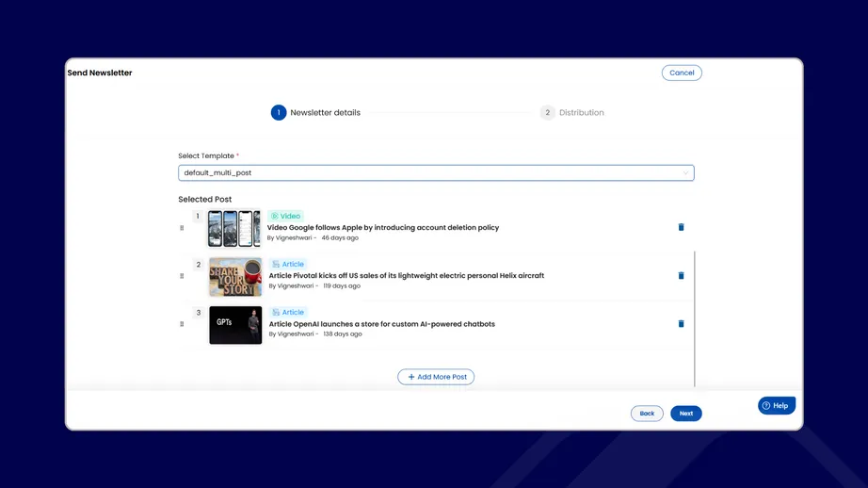Click the Video type tag icon
Screen dimensions: 868x488
pos(275,216)
